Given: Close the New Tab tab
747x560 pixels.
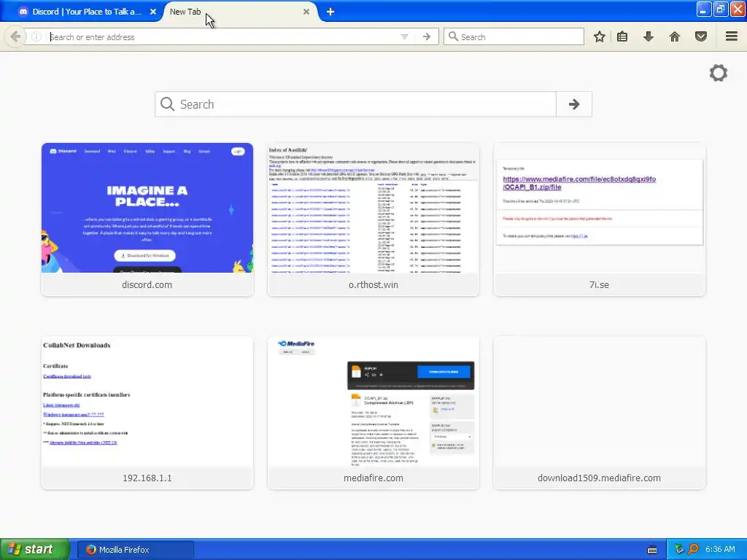Looking at the screenshot, I should point(306,12).
